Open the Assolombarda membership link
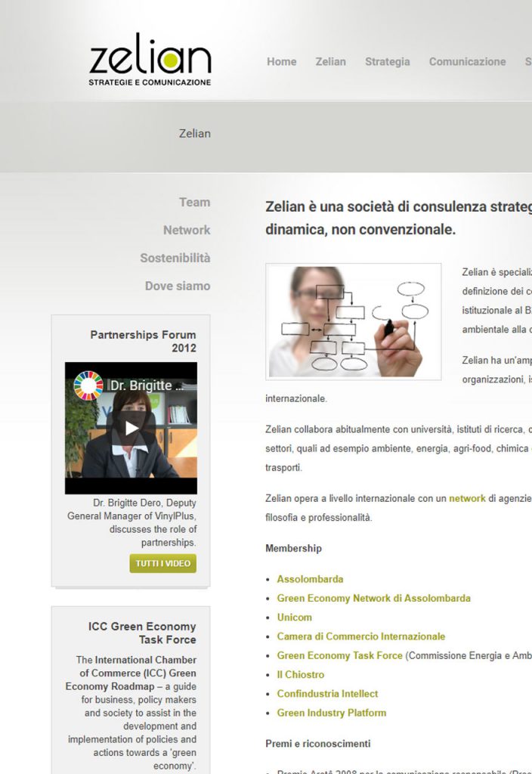Viewport: 532px width, 774px height. click(x=310, y=579)
